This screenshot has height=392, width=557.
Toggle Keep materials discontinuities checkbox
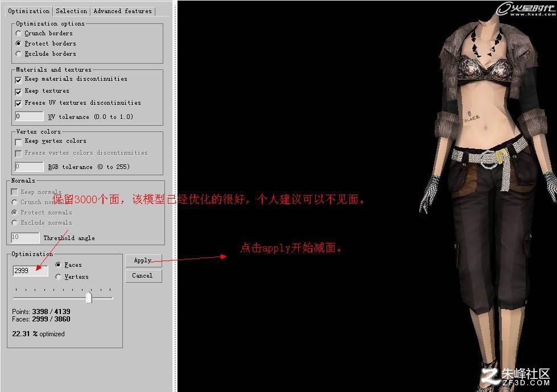point(18,80)
